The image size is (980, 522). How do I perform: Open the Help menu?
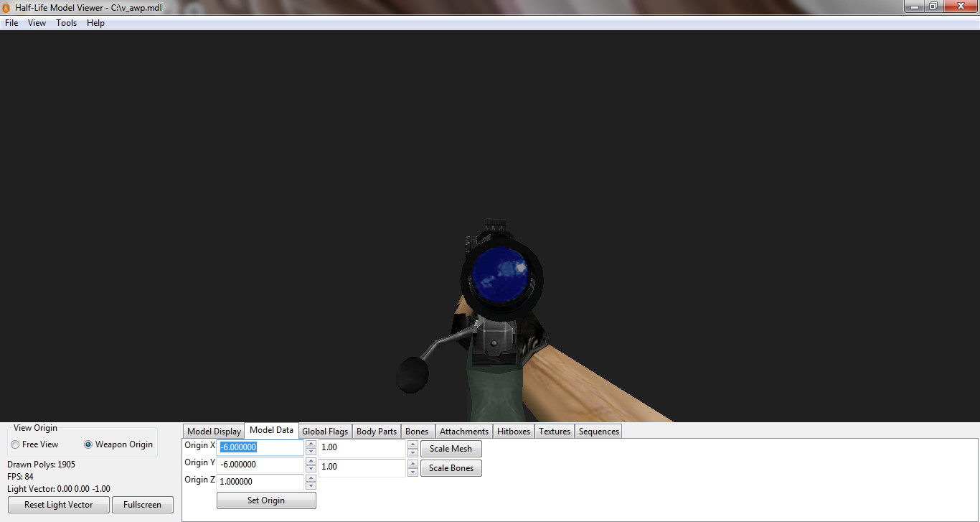pyautogui.click(x=95, y=23)
